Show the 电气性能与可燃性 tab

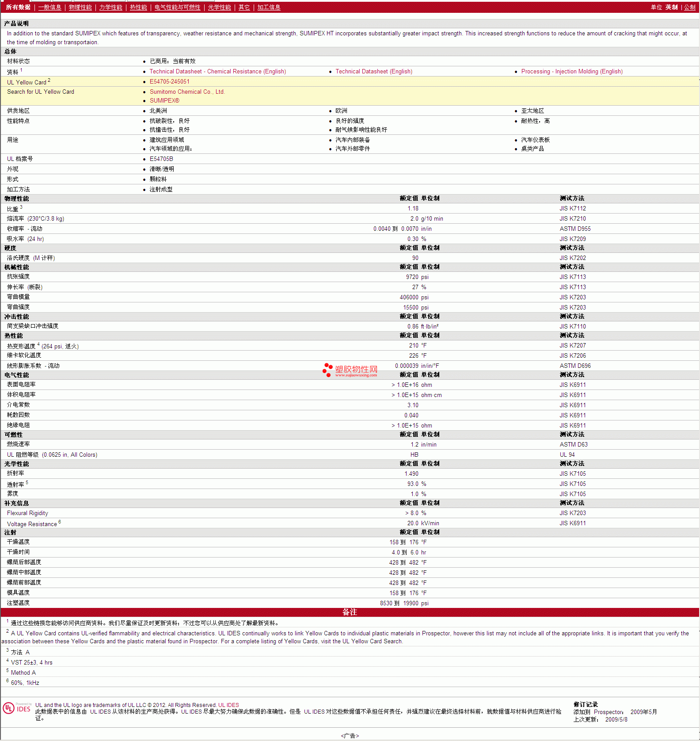[178, 8]
